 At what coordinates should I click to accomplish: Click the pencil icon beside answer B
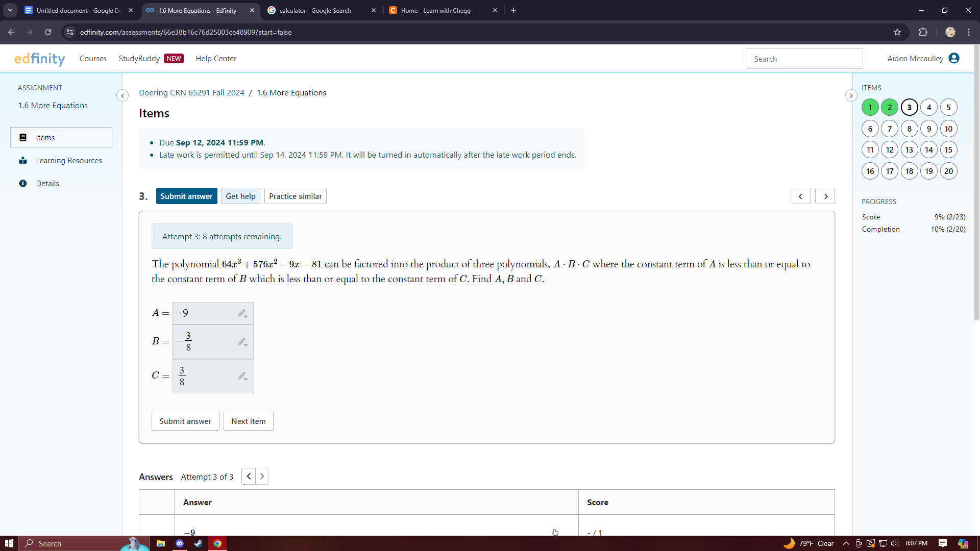tap(241, 341)
